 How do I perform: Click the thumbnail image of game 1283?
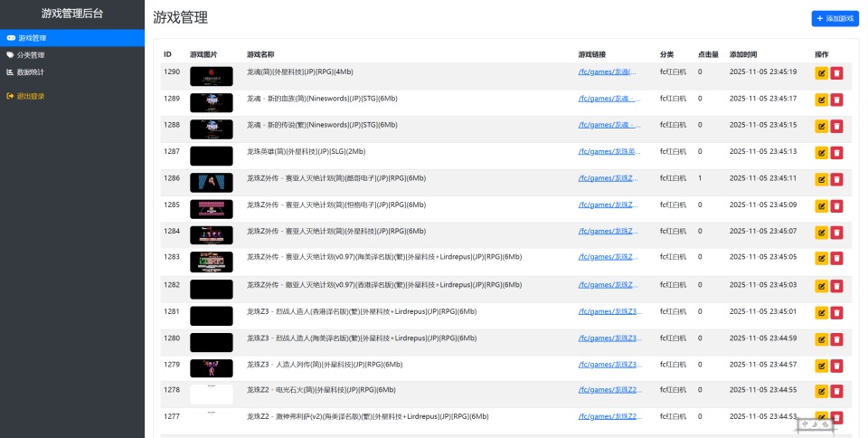211,262
